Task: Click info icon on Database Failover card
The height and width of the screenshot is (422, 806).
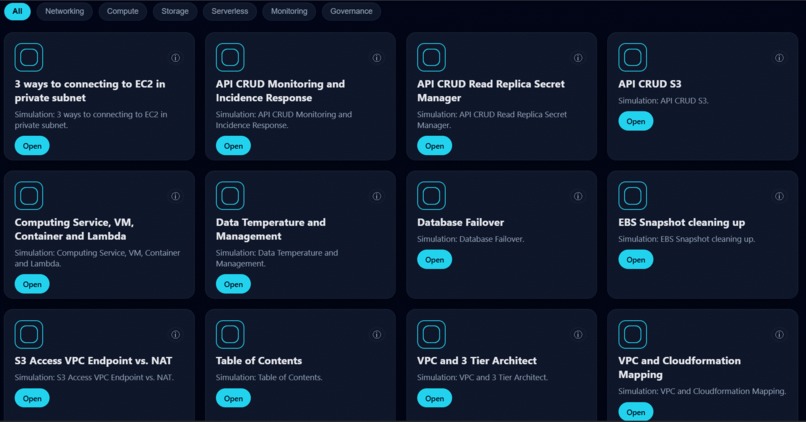Action: [x=578, y=196]
